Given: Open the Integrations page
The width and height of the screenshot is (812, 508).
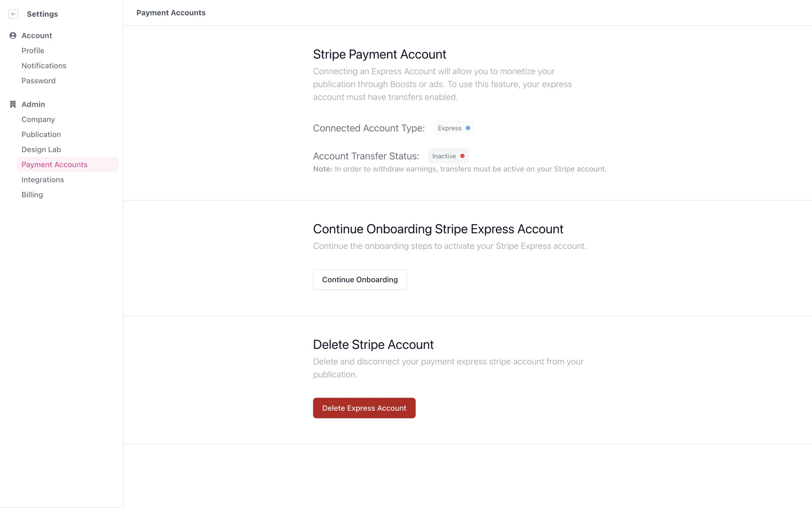Looking at the screenshot, I should pyautogui.click(x=43, y=179).
